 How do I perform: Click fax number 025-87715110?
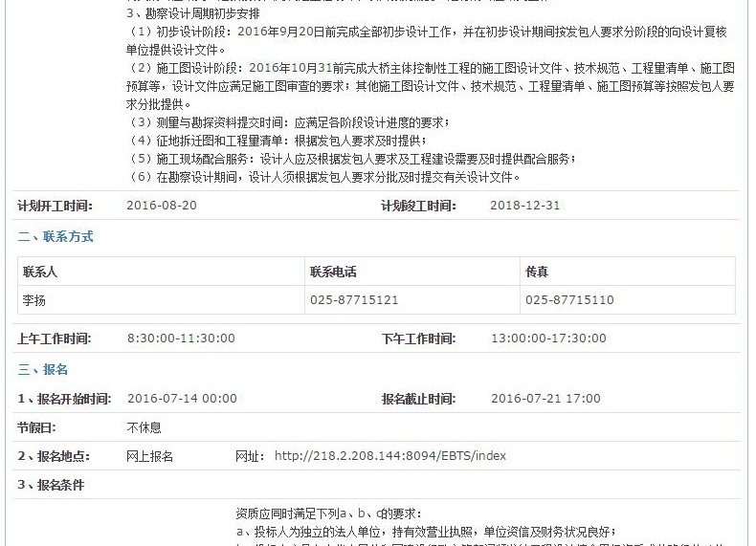point(569,300)
